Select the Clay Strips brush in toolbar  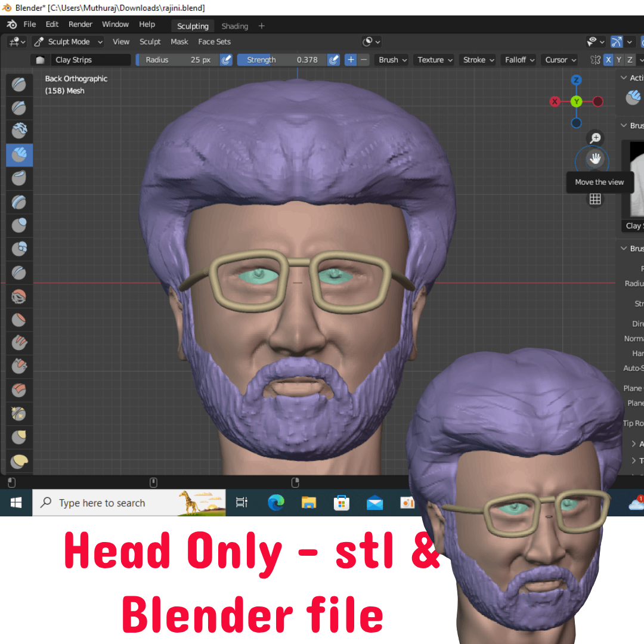click(x=19, y=155)
